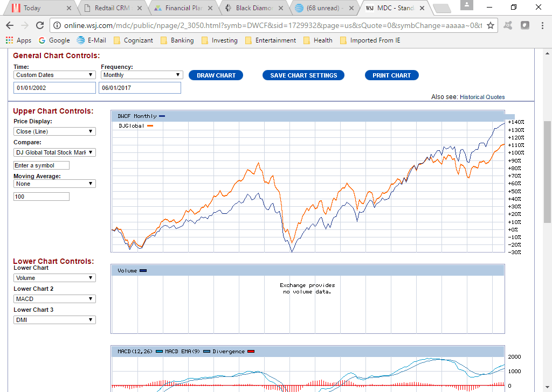Click the 'Exchange provides no volume data' text

point(307,289)
